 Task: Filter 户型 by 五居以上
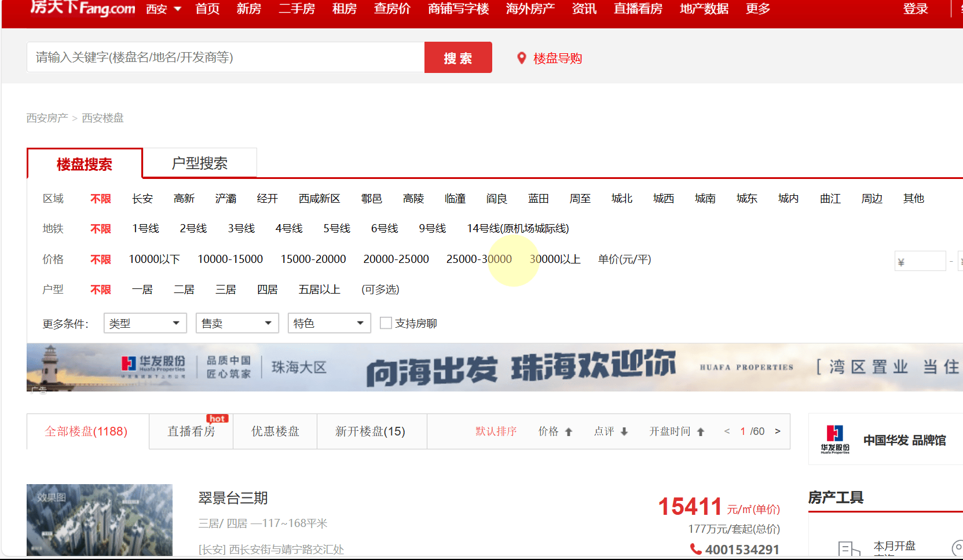(x=320, y=290)
